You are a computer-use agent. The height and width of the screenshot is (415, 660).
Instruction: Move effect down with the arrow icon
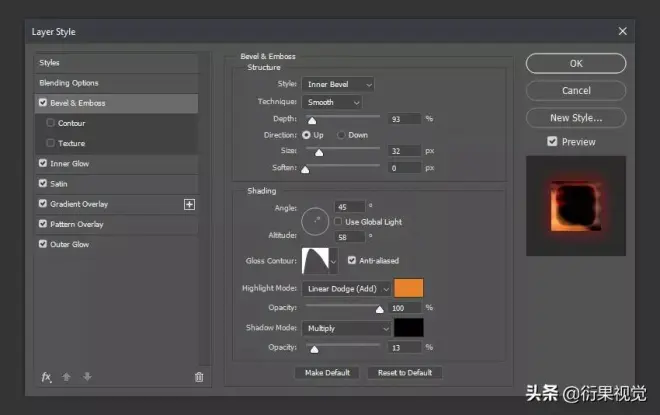tap(87, 377)
